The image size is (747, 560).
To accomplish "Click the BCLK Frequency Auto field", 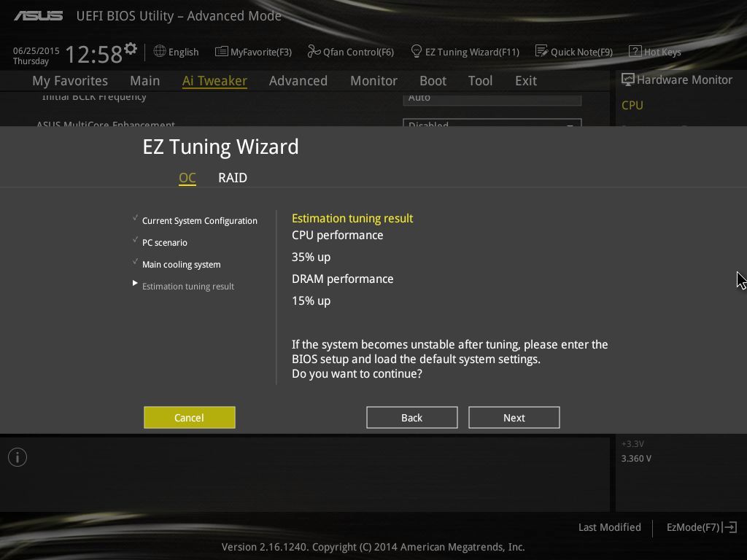I will click(492, 98).
